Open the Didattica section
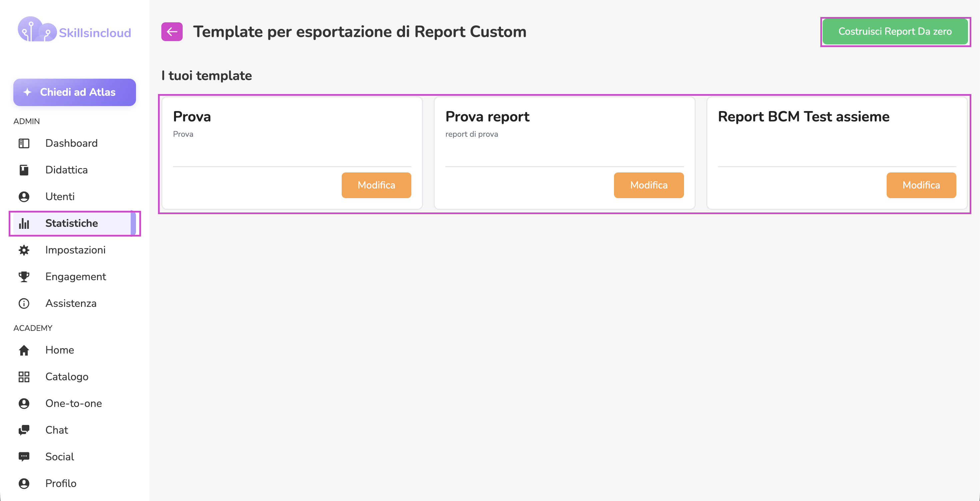Viewport: 980px width, 501px height. point(75,170)
